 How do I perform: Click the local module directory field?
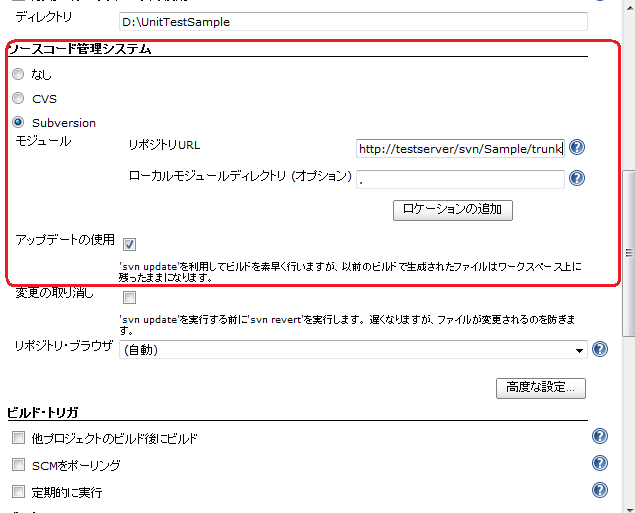pyautogui.click(x=460, y=179)
